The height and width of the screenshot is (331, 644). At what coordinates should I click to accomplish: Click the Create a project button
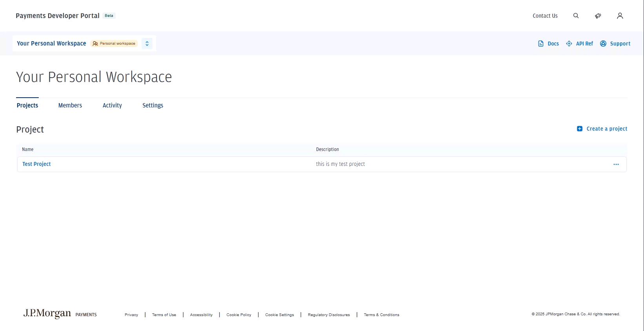coord(606,129)
